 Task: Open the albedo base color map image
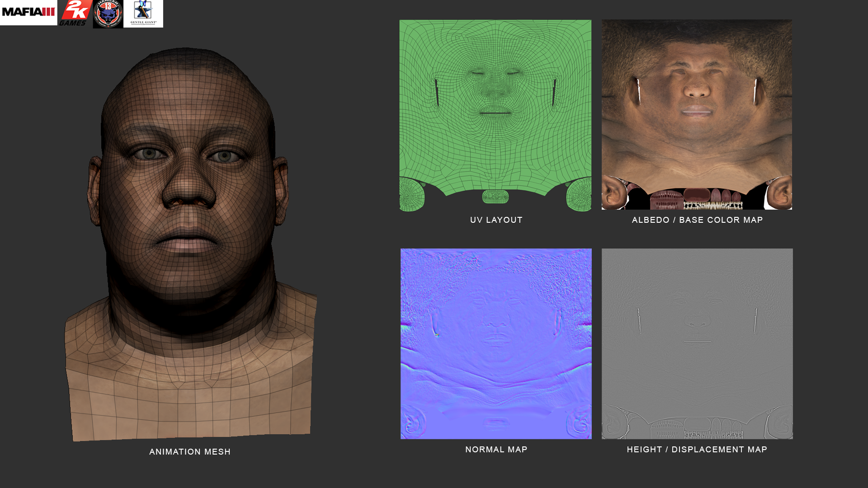pyautogui.click(x=697, y=114)
